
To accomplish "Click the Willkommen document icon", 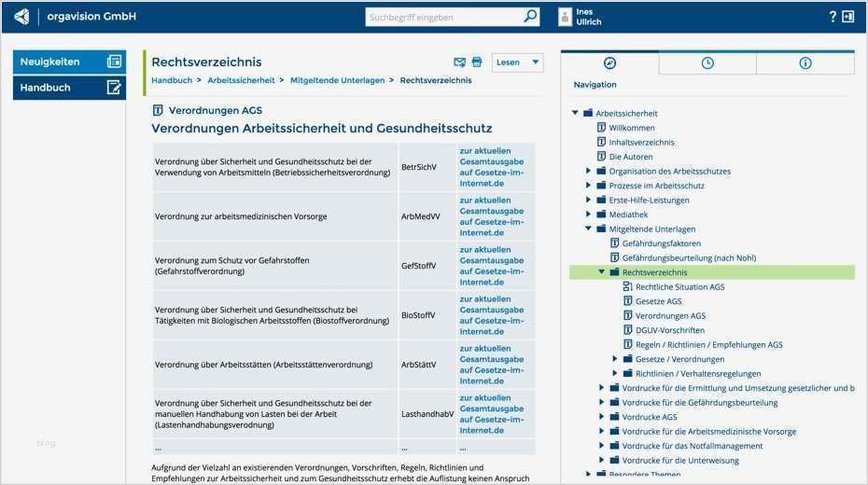I will (x=601, y=127).
